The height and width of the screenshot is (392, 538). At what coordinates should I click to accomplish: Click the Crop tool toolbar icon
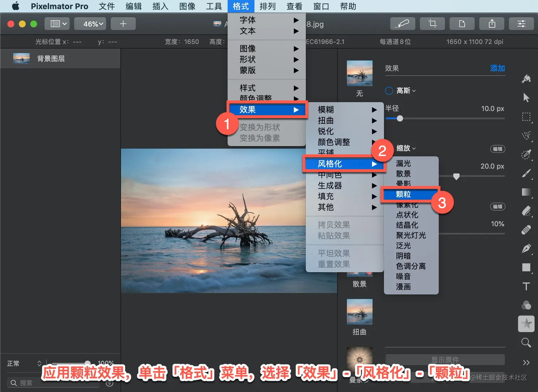tap(432, 24)
